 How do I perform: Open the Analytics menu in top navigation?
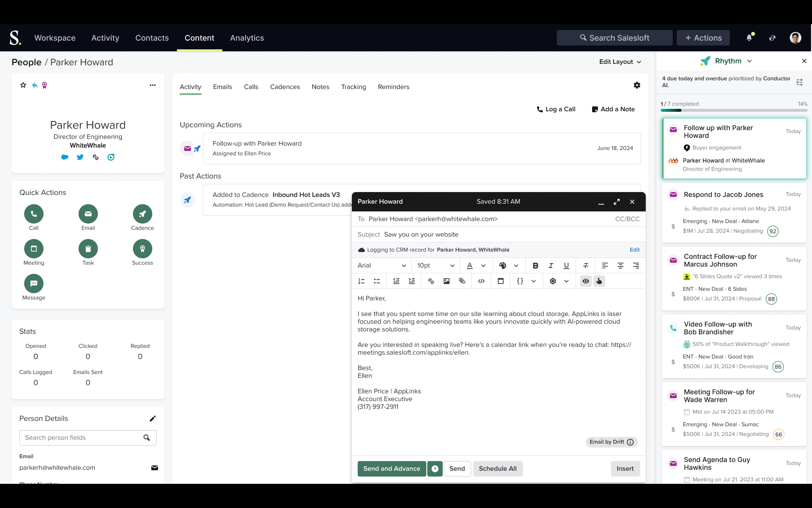coord(247,38)
